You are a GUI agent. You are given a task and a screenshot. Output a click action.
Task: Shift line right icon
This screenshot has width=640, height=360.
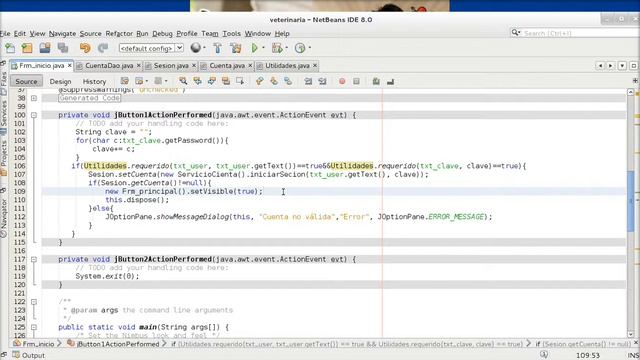(x=322, y=81)
